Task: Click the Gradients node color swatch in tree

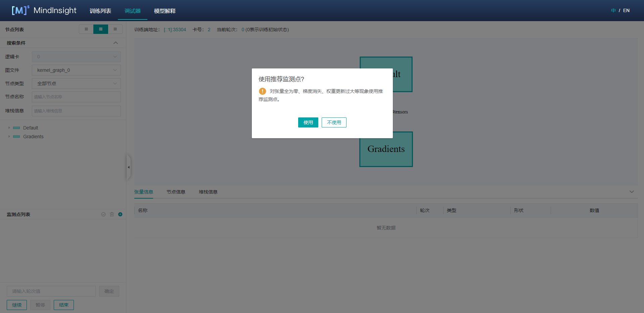Action: 16,137
